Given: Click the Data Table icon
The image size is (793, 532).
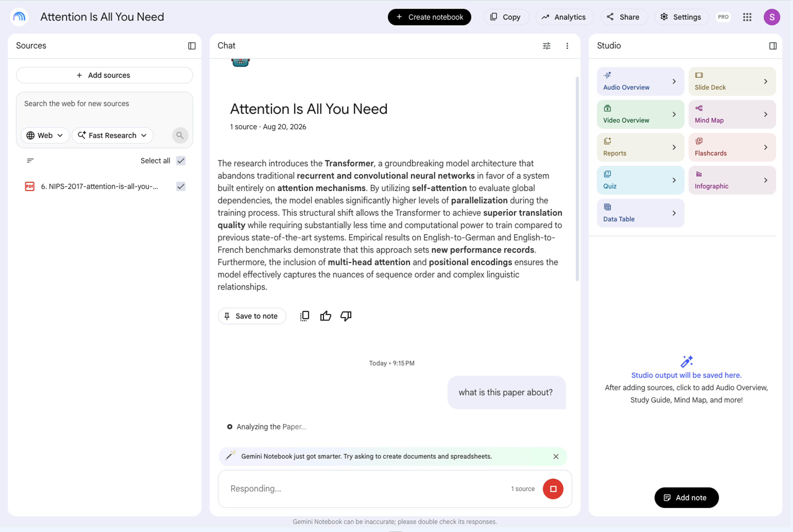Looking at the screenshot, I should click(607, 207).
